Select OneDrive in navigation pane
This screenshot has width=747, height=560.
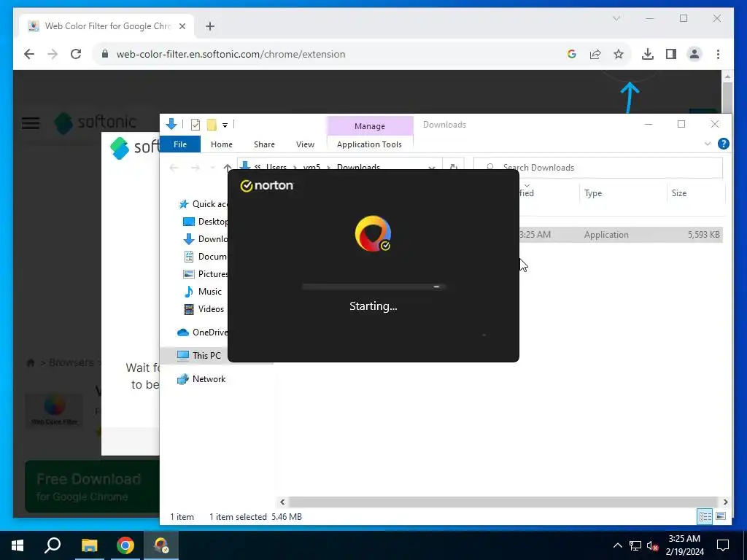pyautogui.click(x=203, y=332)
